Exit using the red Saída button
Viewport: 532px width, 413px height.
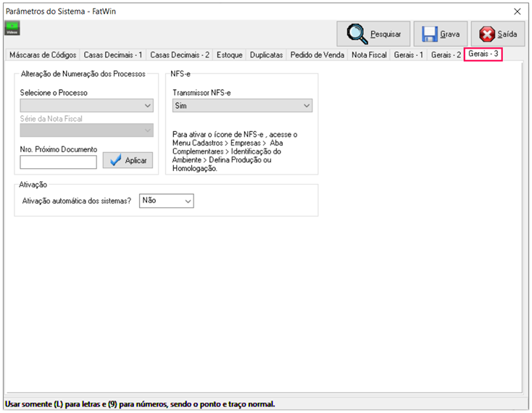[498, 34]
